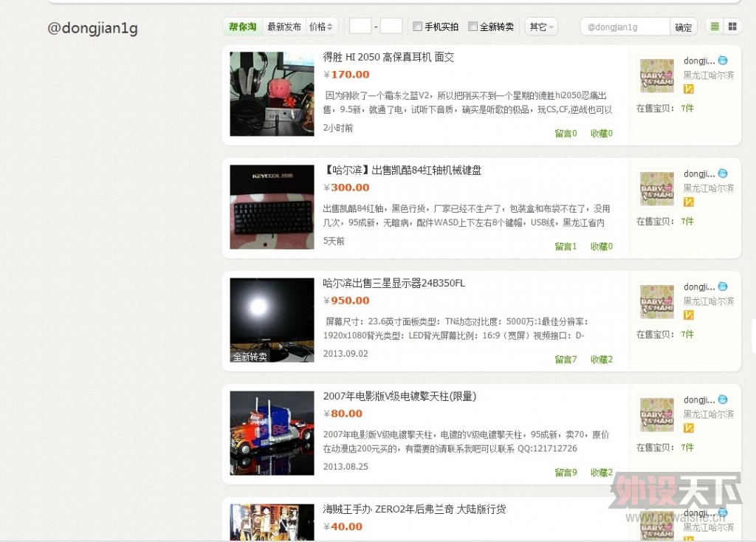The width and height of the screenshot is (756, 542).
Task: Expand the 其它 dropdown
Action: pyautogui.click(x=541, y=27)
